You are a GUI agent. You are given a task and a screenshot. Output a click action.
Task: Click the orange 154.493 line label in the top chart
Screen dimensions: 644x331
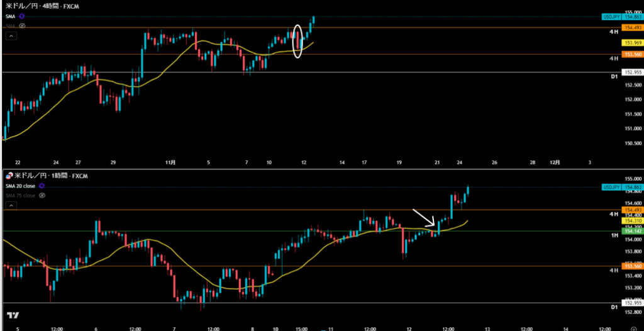point(631,28)
